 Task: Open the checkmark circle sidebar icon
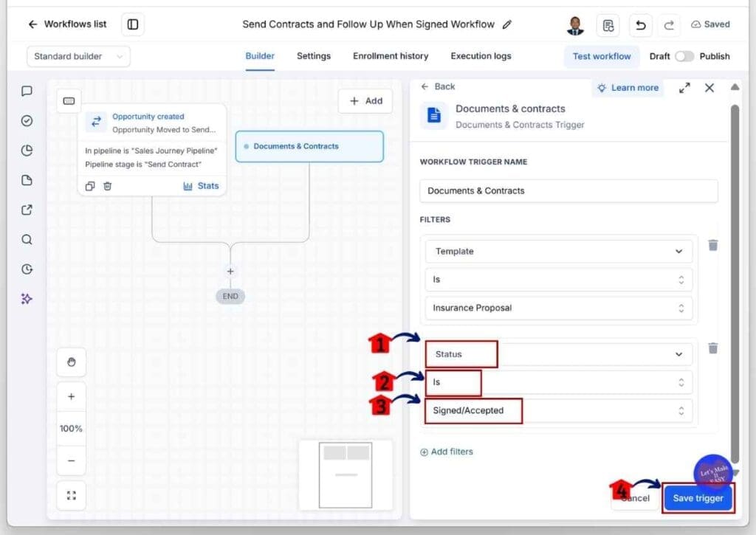coord(27,120)
